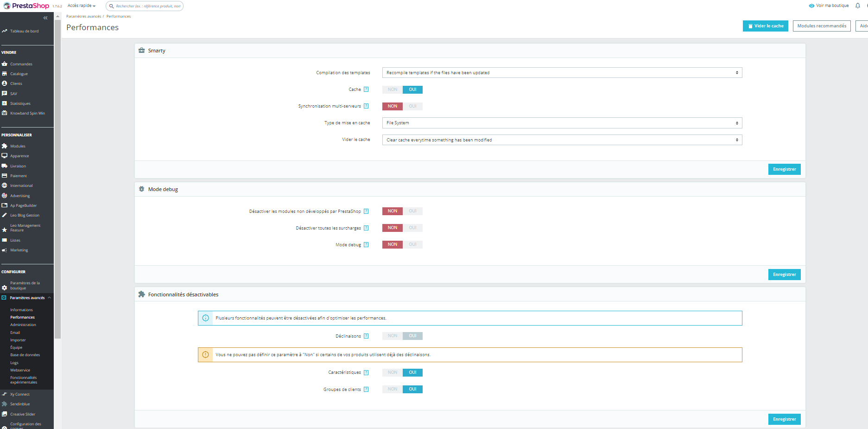The width and height of the screenshot is (868, 429).
Task: Click Paramètres avancés breadcrumb link
Action: click(x=83, y=16)
